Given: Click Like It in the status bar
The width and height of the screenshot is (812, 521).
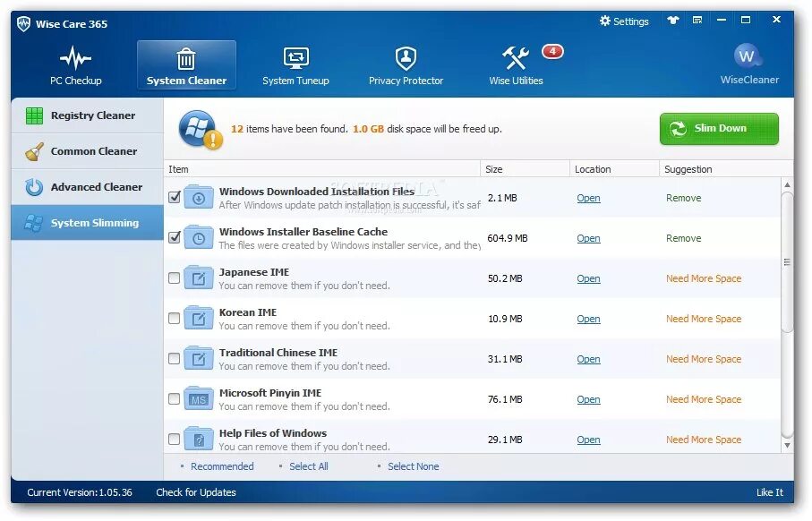Looking at the screenshot, I should coord(770,492).
